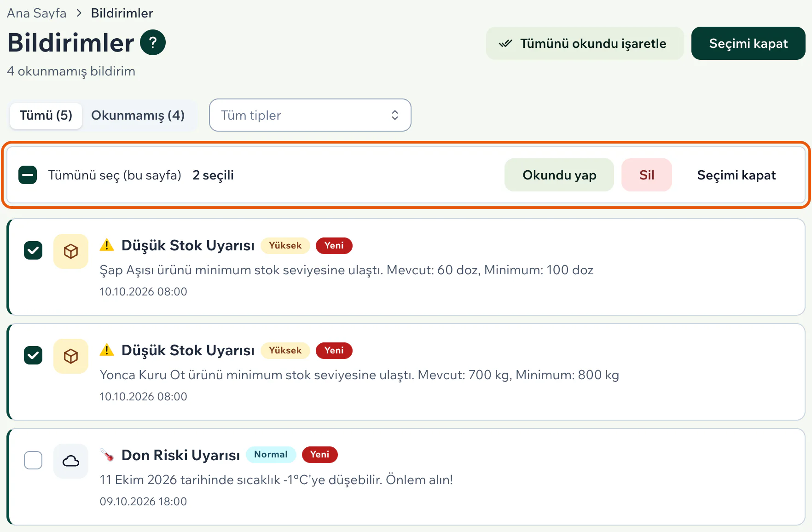Uncheck the Şap Aşısı notification checkbox
This screenshot has height=532, width=812.
coord(33,250)
